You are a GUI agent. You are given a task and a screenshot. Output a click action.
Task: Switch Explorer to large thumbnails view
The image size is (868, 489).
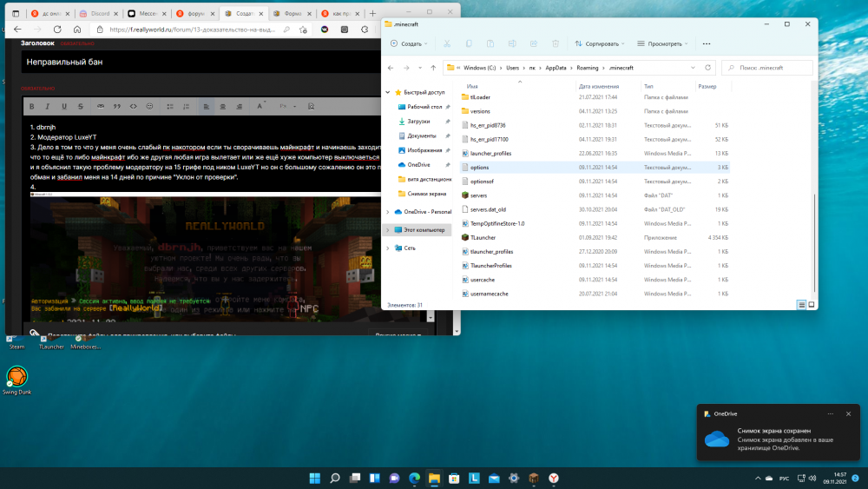click(812, 305)
